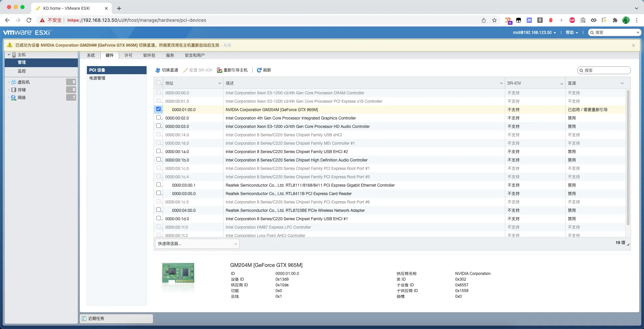Open the Help (帮助) dropdown menu
Viewport: 644px width, 329px height.
click(572, 33)
